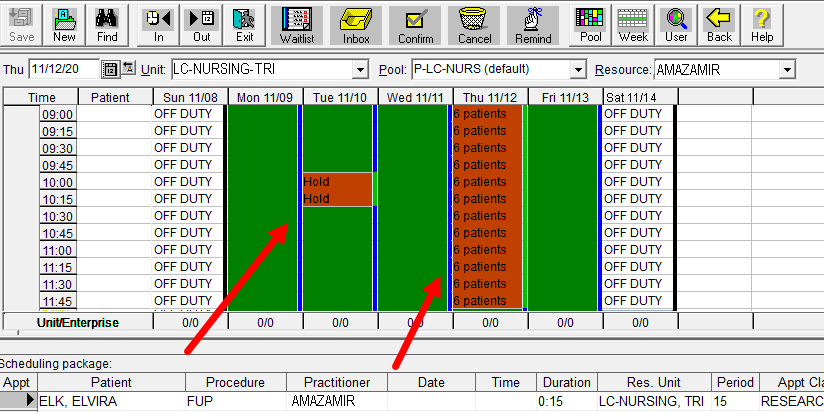Click the Date column header in package
This screenshot has height=412, width=824.
(x=431, y=383)
